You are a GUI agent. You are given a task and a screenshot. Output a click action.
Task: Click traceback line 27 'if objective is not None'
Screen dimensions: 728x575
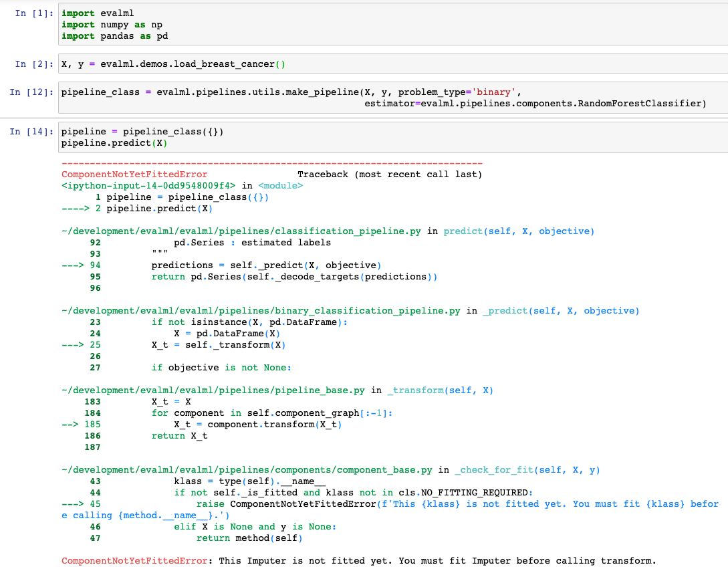click(221, 368)
